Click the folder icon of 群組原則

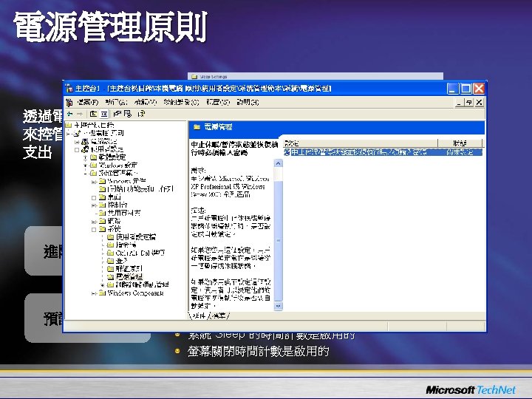click(110, 268)
